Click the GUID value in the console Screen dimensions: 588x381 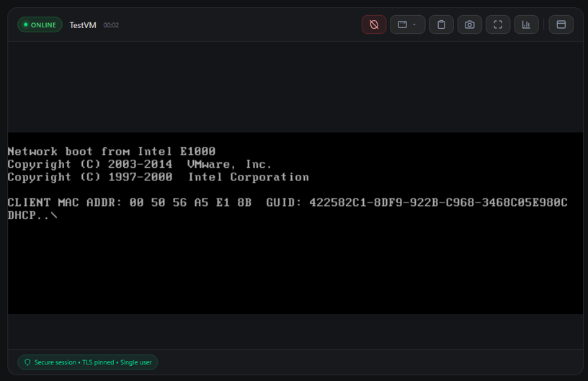pyautogui.click(x=438, y=202)
